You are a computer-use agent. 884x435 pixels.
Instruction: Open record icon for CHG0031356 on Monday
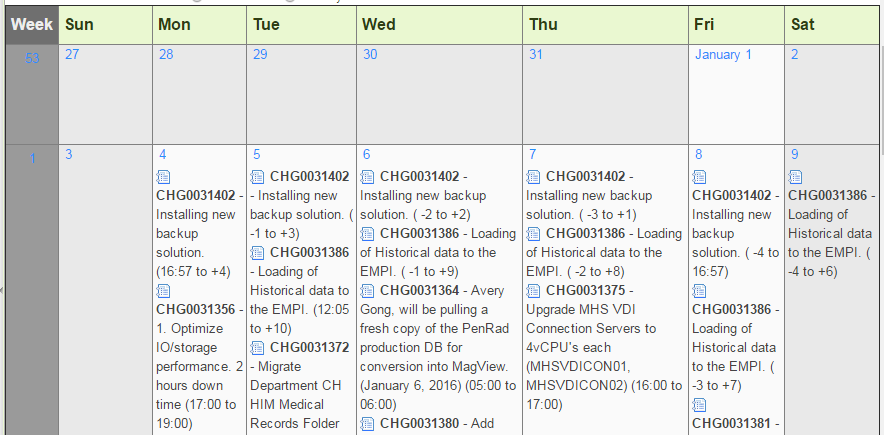[x=163, y=291]
